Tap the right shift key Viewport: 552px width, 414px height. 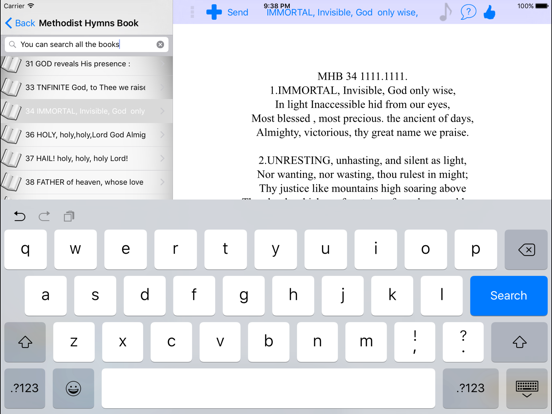tap(519, 342)
